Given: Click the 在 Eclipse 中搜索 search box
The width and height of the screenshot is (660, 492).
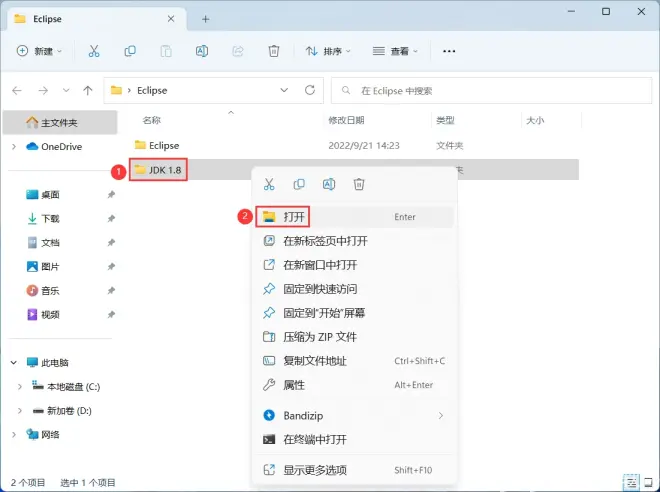Looking at the screenshot, I should coord(491,90).
